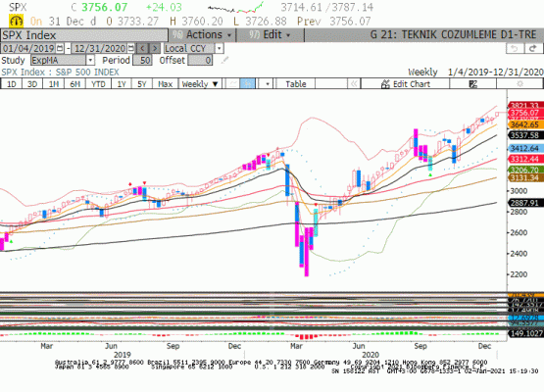Screen dimensions: 544x392
Task: Click the 149.1027 indicator value label
Action: tap(525, 334)
